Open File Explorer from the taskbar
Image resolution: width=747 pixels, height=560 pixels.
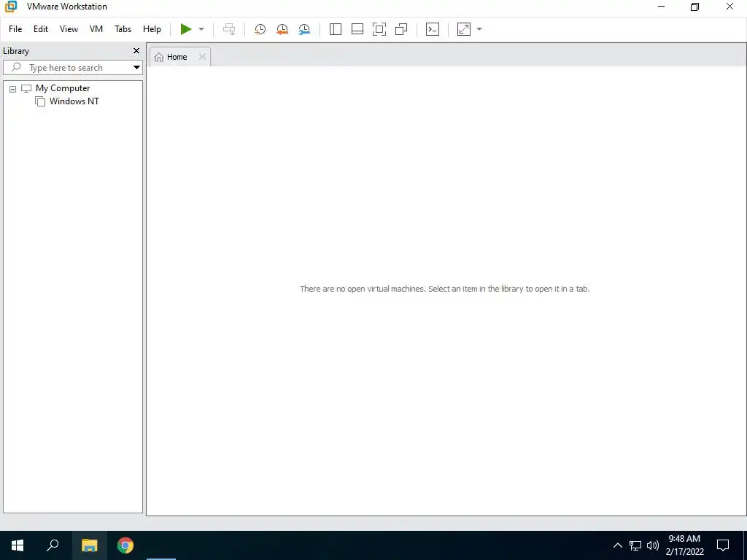click(x=89, y=545)
